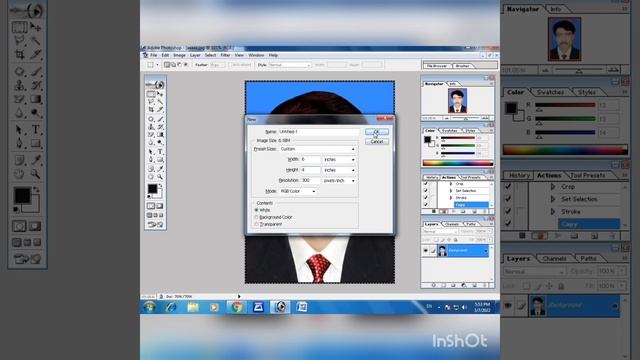Click the Navigator thumbnail in the Photoshop window
This screenshot has height=360, width=640.
[x=458, y=101]
